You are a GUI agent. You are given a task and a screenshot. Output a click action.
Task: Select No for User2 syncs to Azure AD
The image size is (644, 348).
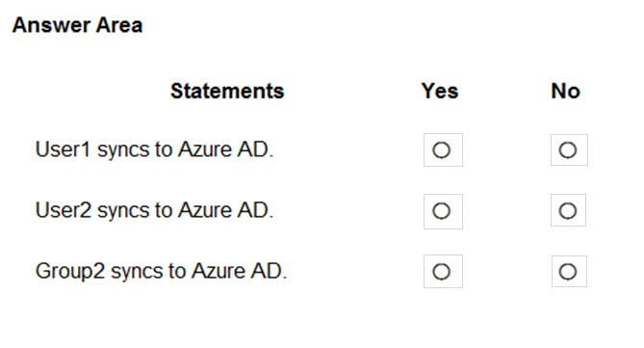point(568,210)
